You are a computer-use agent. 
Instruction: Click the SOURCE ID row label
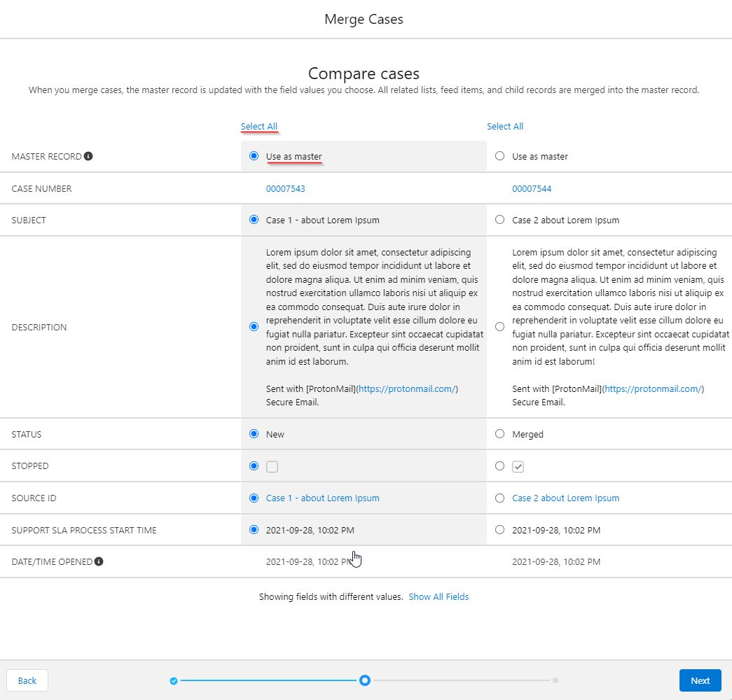pyautogui.click(x=34, y=498)
